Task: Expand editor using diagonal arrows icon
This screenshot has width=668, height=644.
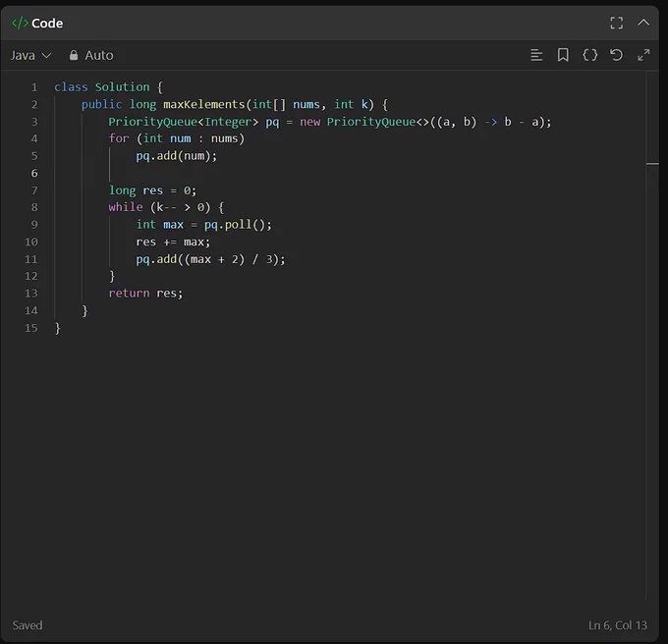Action: pos(643,55)
